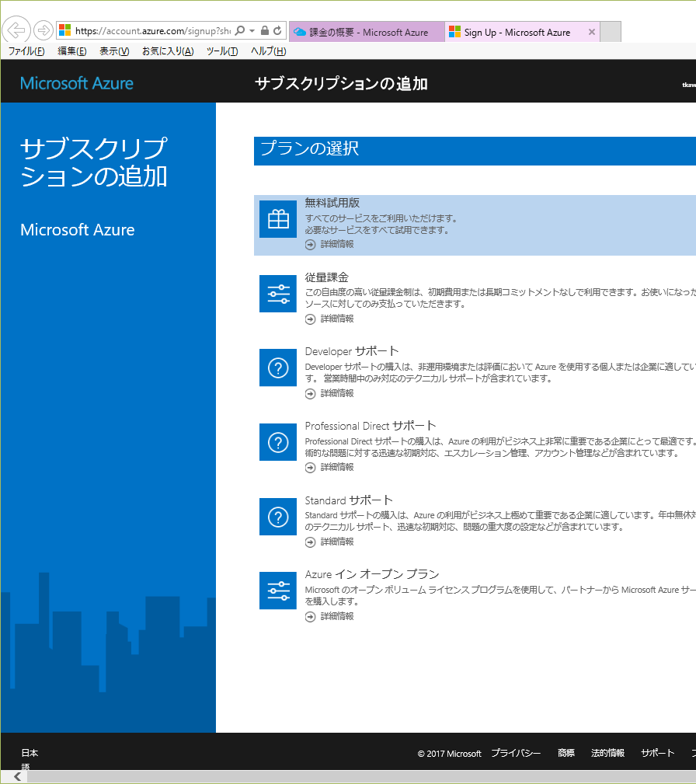Click the search magnifier in address bar
Viewport: 696px width, 784px height.
[x=240, y=30]
